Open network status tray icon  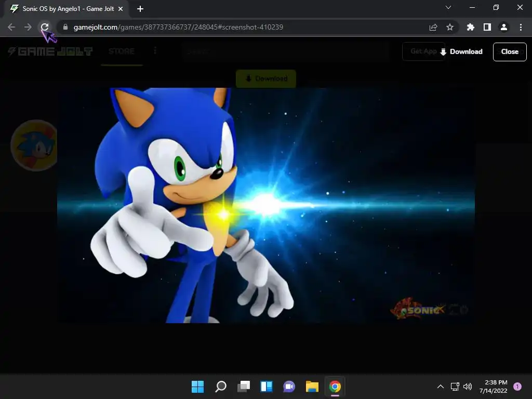[x=455, y=387]
